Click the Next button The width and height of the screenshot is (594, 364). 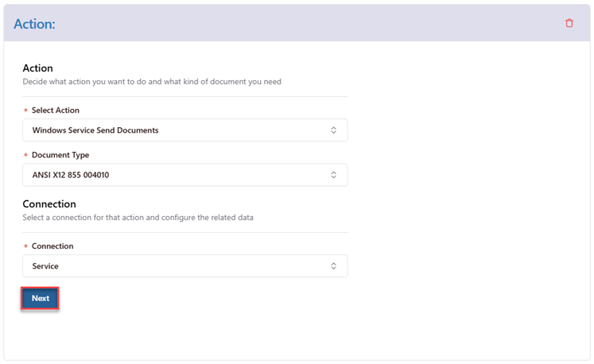40,299
